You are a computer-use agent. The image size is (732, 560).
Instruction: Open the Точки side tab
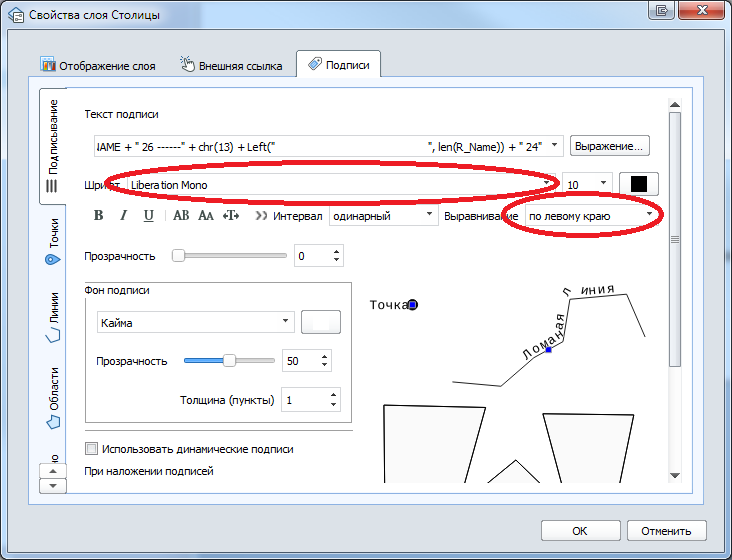click(x=52, y=243)
